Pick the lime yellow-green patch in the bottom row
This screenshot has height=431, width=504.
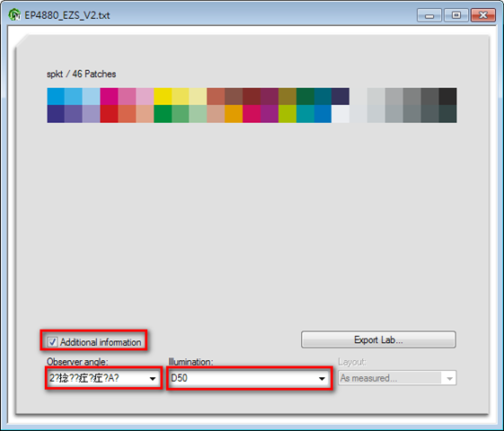pyautogui.click(x=287, y=114)
